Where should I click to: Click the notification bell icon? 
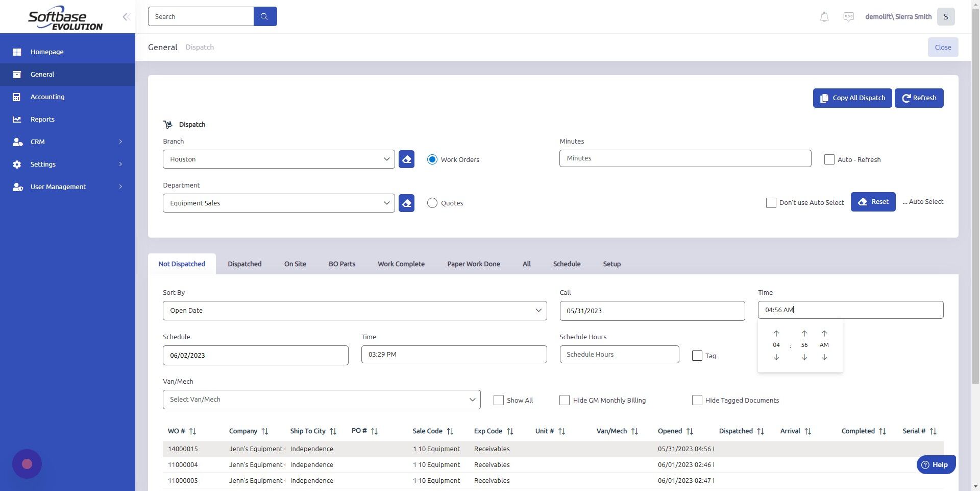coord(823,16)
